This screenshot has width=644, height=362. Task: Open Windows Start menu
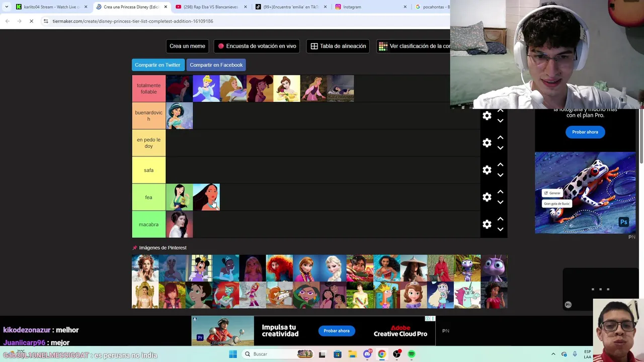[x=233, y=354]
